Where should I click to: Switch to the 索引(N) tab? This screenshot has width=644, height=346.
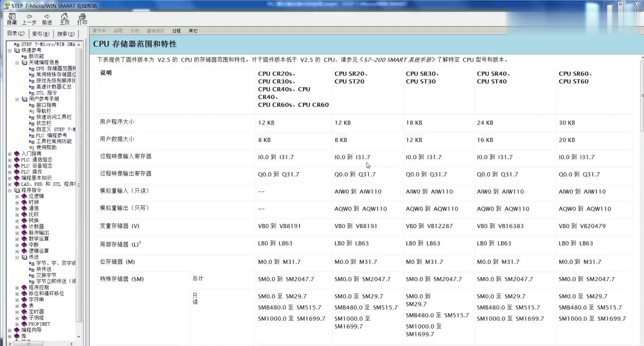[41, 34]
